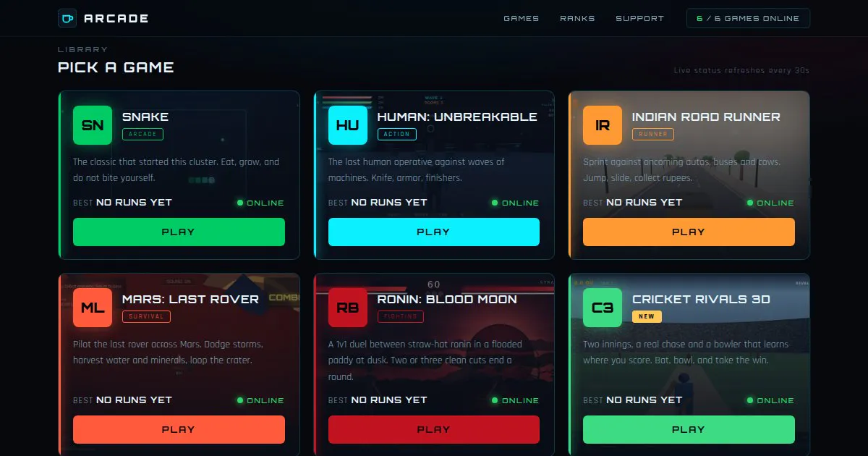Click the Mars: Last Rover title
The image size is (868, 456).
[190, 299]
